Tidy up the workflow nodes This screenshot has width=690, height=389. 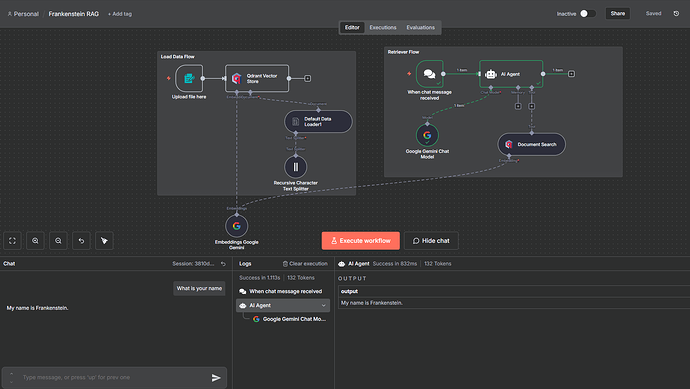pos(104,241)
